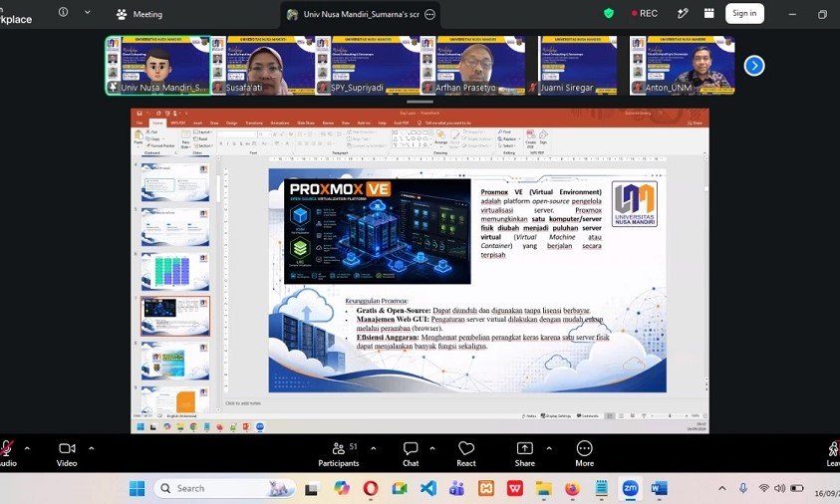Expand the chevron next to meeting info

point(88,12)
